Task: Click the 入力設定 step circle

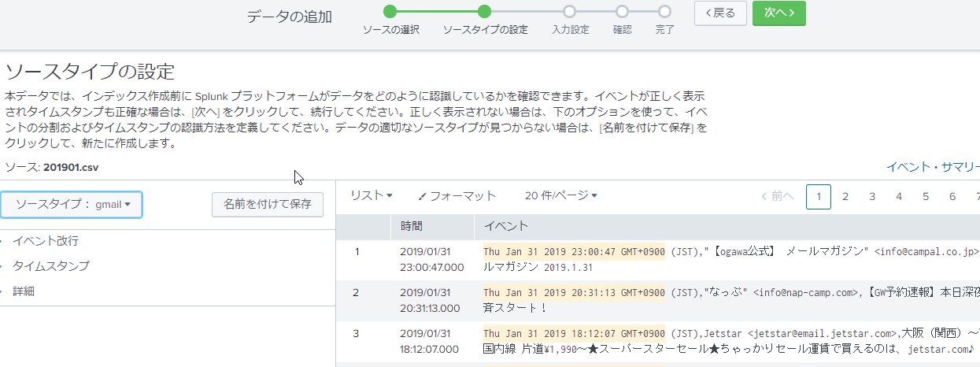Action: 570,12
